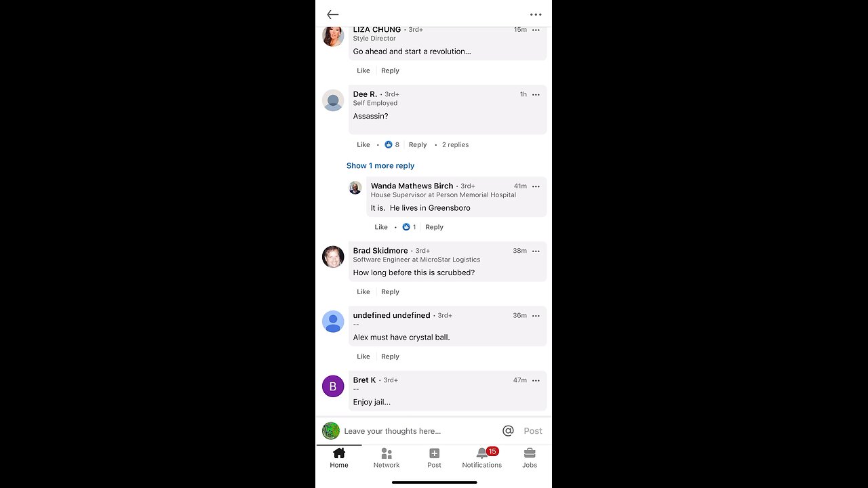Expand Show 1 more reply
Image resolution: width=868 pixels, height=488 pixels.
tap(380, 165)
